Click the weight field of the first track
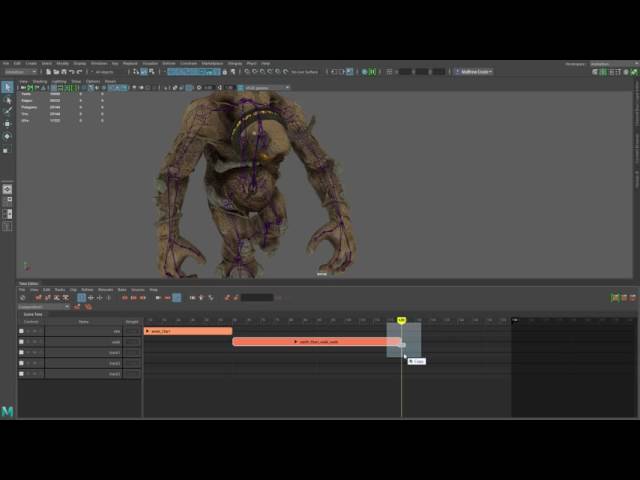Viewport: 640px width, 480px height. pyautogui.click(x=132, y=331)
